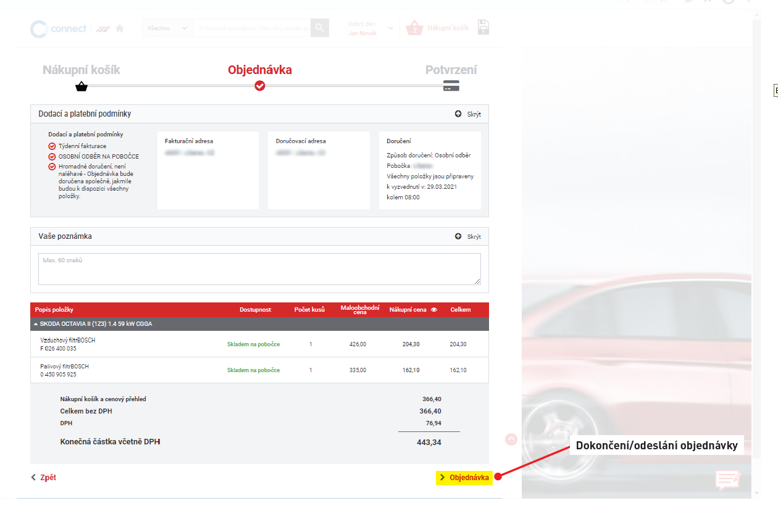
Task: Open the shopping basket icon in header
Action: (414, 28)
